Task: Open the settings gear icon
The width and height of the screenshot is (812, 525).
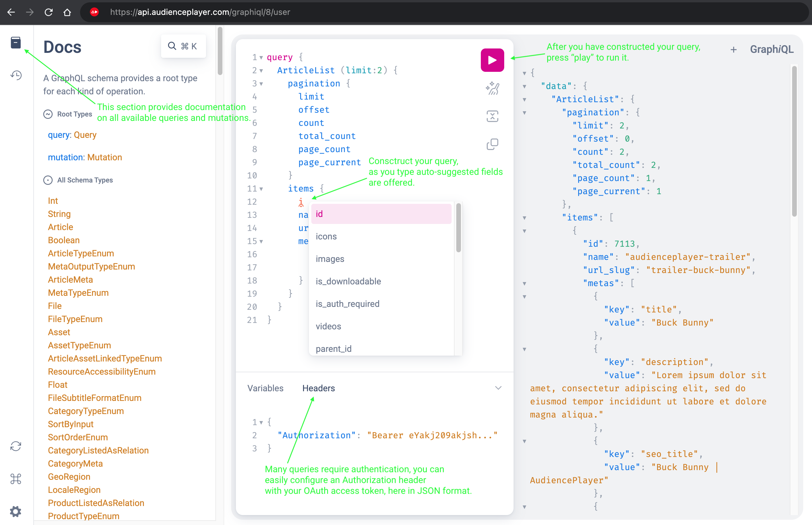Action: click(x=16, y=511)
